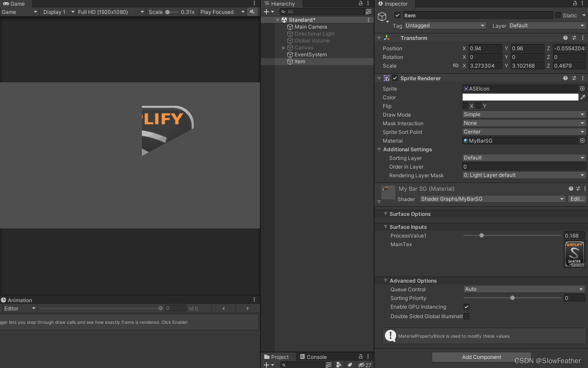Open the Game view mode dropdown
Viewport: 588px width, 368px height.
tap(20, 12)
